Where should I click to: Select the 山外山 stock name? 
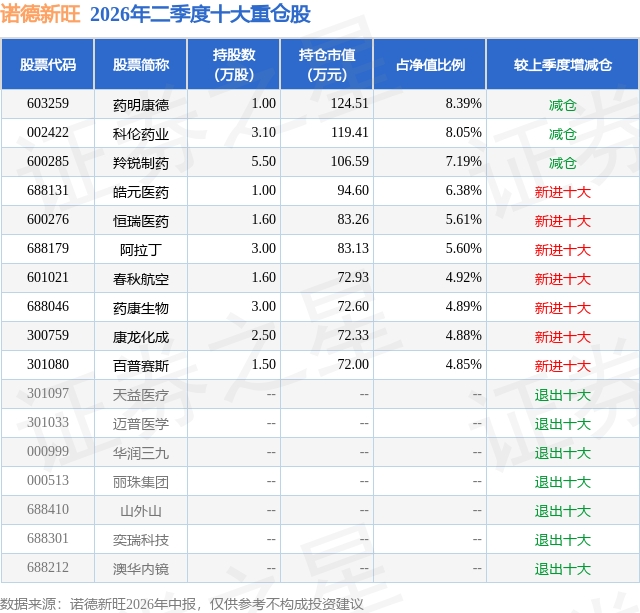(x=141, y=511)
